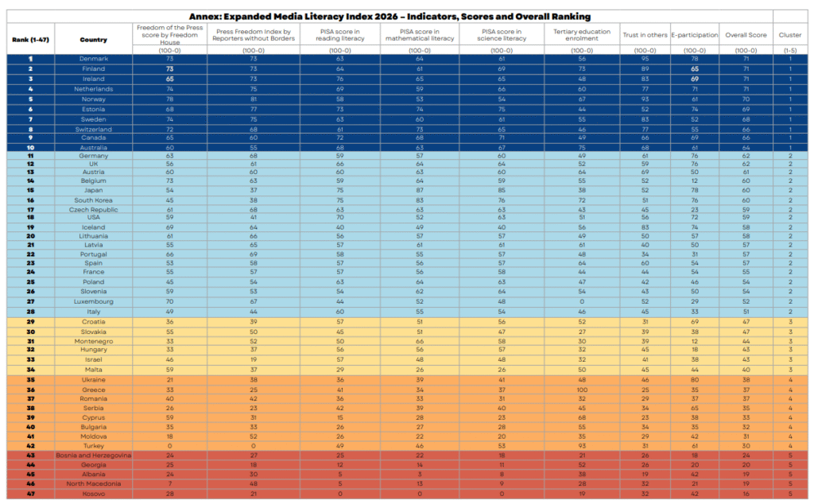Click the annex title heading text
This screenshot has height=504, width=814.
point(390,17)
